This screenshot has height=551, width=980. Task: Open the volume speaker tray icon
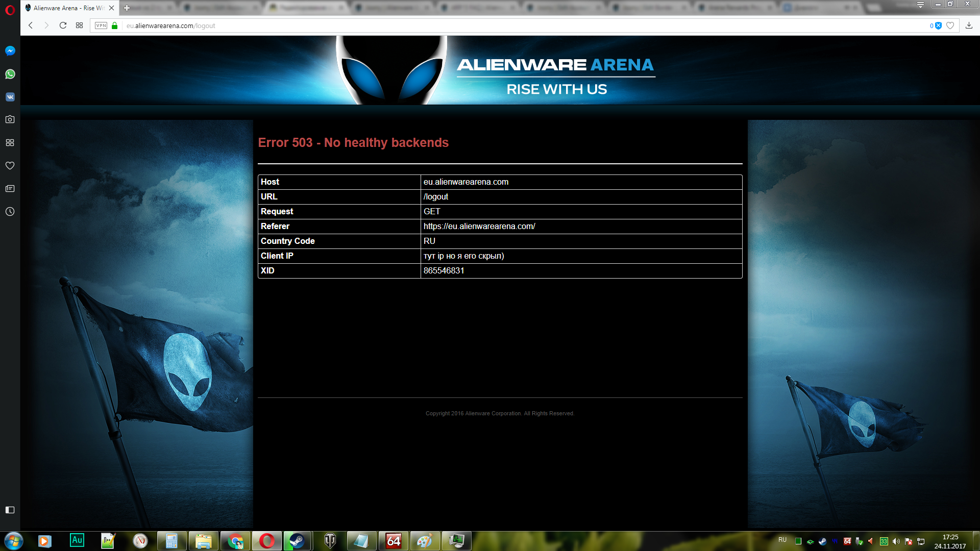896,541
